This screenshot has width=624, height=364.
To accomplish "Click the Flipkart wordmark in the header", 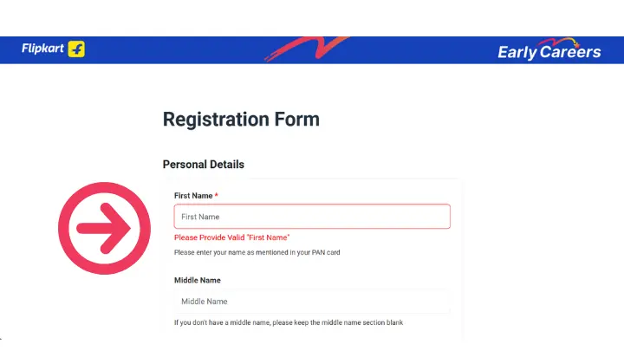I will (x=42, y=49).
